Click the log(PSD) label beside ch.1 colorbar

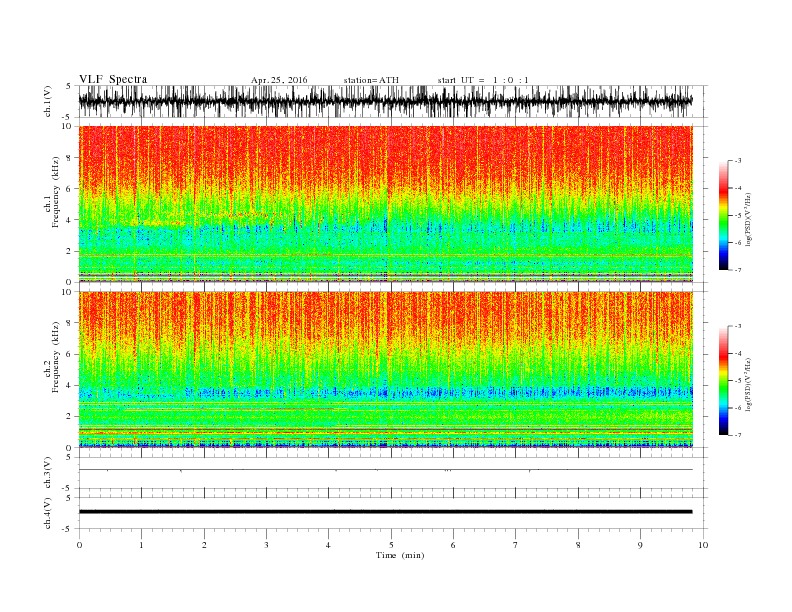[x=749, y=219]
